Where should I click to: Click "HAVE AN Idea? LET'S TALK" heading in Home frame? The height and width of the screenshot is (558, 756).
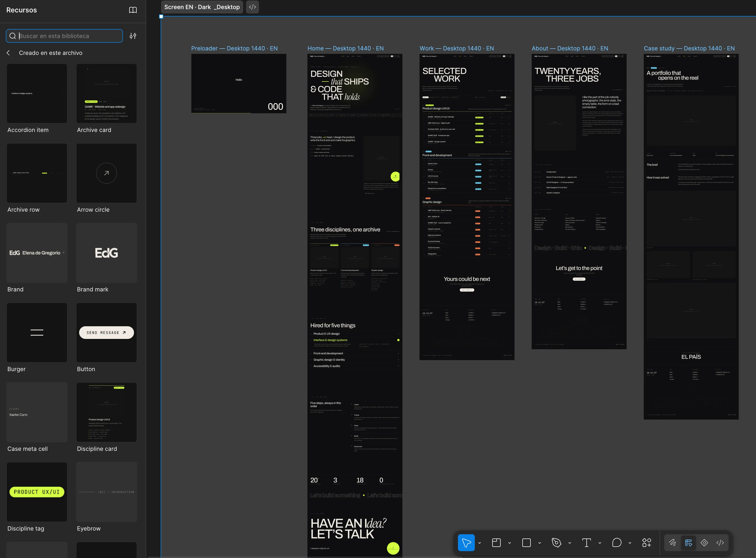348,529
